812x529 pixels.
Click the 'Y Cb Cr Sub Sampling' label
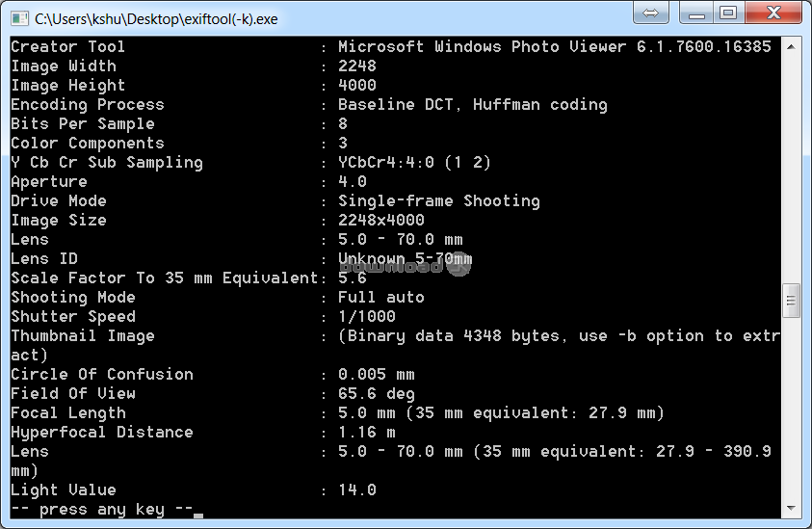pos(107,162)
